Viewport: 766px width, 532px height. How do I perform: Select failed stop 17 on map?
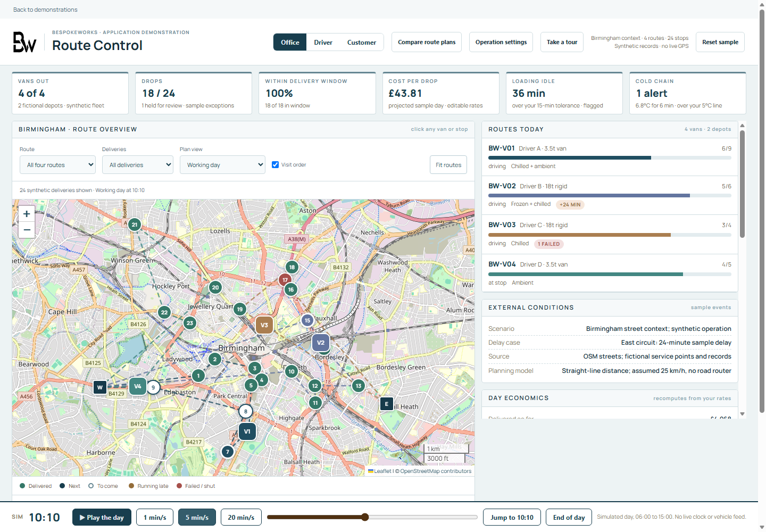coord(285,280)
